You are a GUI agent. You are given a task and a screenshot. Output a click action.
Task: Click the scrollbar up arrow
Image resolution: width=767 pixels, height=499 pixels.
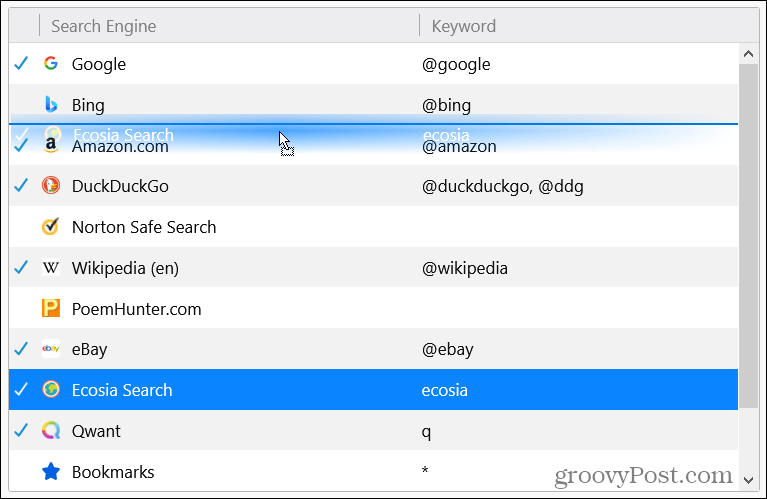click(748, 54)
